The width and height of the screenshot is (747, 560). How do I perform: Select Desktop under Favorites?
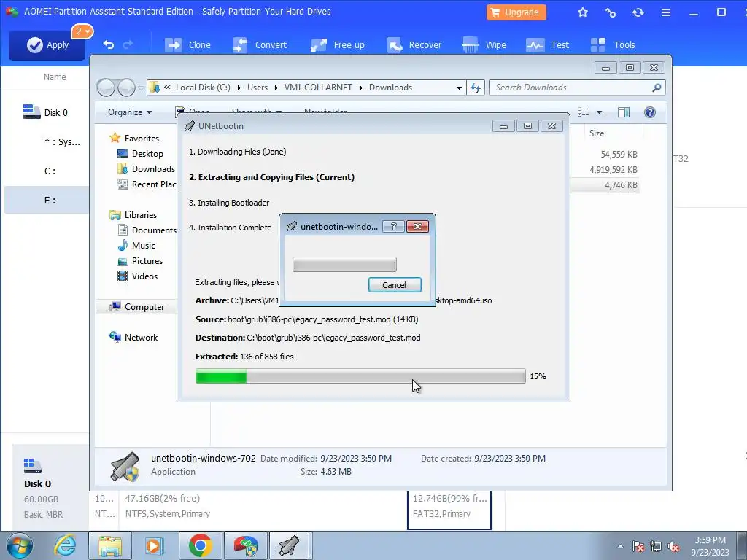tap(147, 154)
